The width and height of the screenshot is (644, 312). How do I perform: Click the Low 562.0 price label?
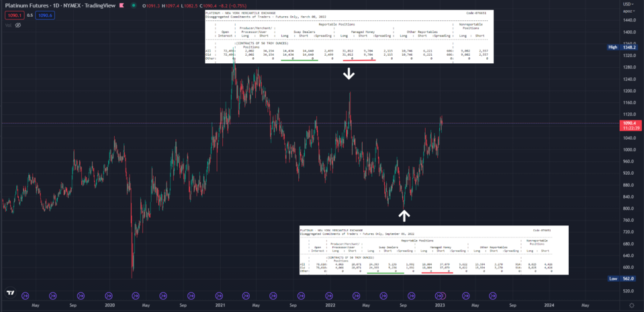point(622,278)
